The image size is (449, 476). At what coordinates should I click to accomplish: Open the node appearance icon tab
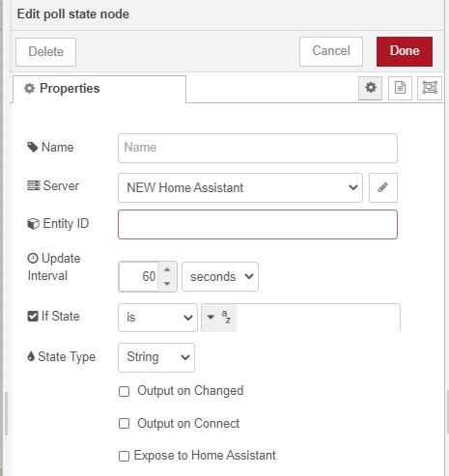coord(430,88)
